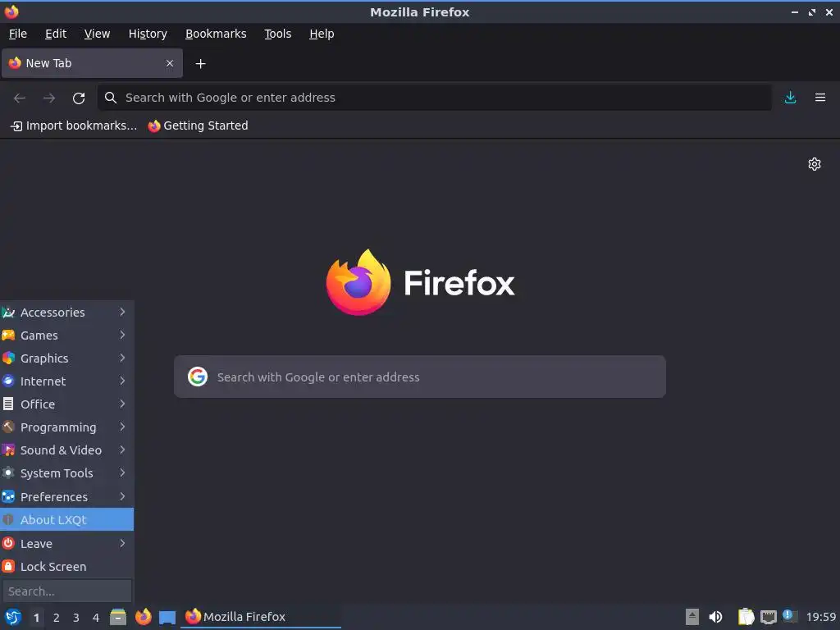Click the Games controller icon

pyautogui.click(x=8, y=336)
